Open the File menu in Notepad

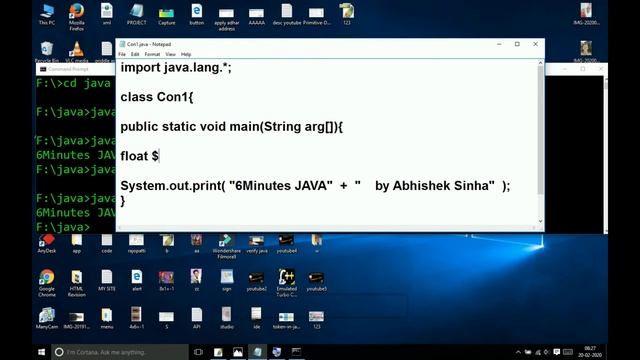(x=122, y=54)
